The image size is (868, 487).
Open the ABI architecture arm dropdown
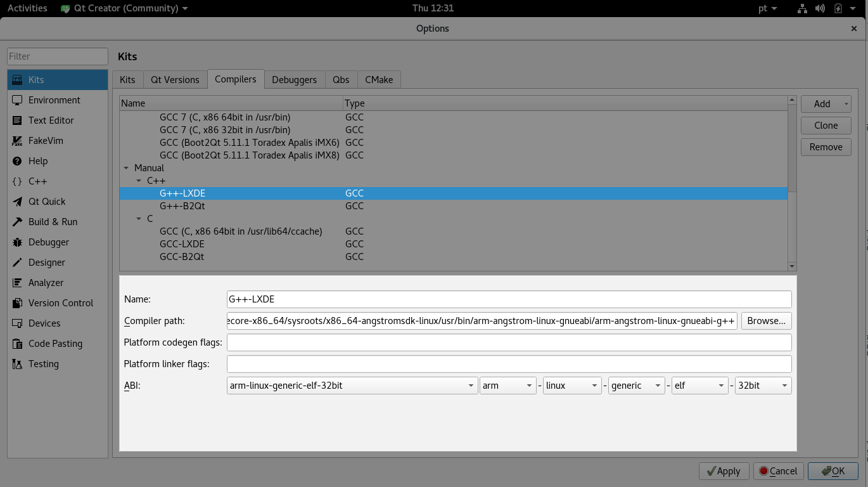pos(508,386)
